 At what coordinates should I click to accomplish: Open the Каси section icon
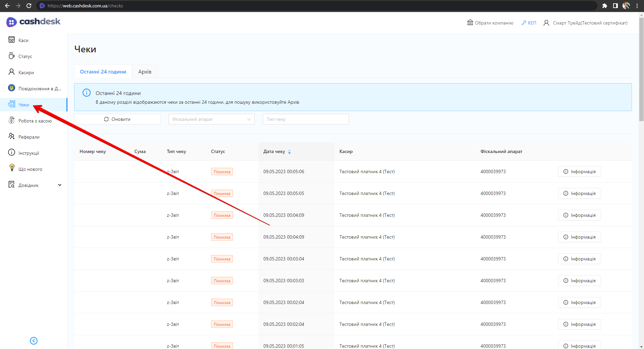pyautogui.click(x=11, y=40)
